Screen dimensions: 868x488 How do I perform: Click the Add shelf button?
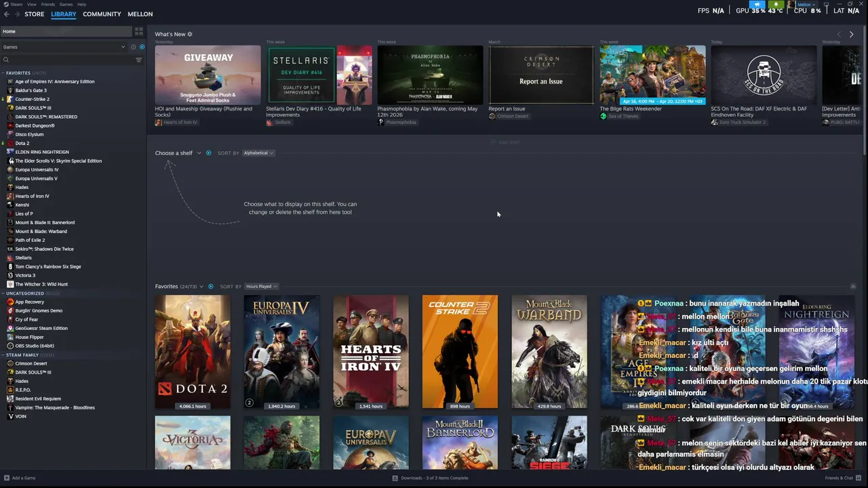click(x=505, y=142)
